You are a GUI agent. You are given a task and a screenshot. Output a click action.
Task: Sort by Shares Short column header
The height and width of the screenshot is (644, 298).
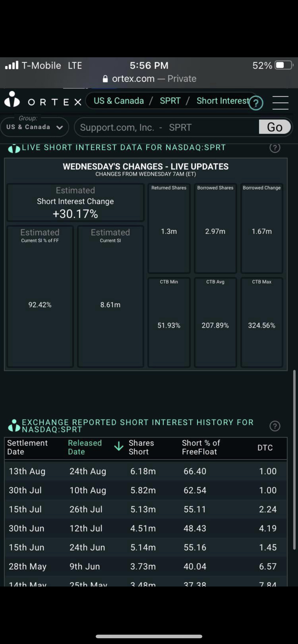[x=141, y=447]
